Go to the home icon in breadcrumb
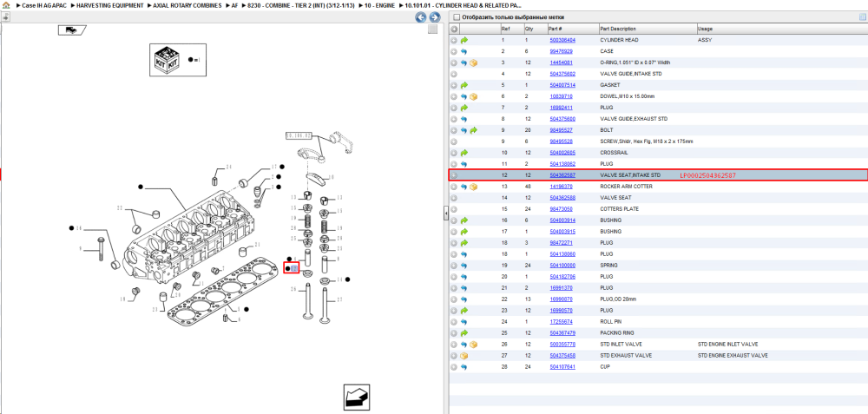 coord(6,4)
